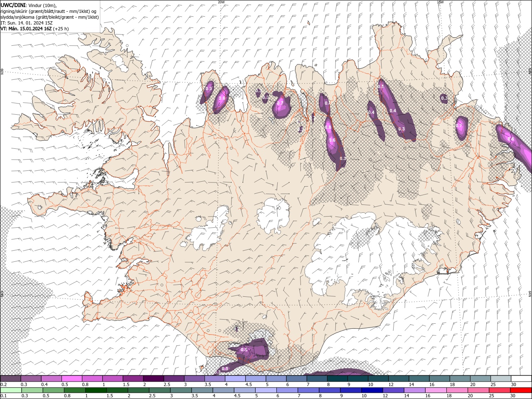Click the 0.1 label in the rain legend
The image size is (532, 399).
pos(3,396)
